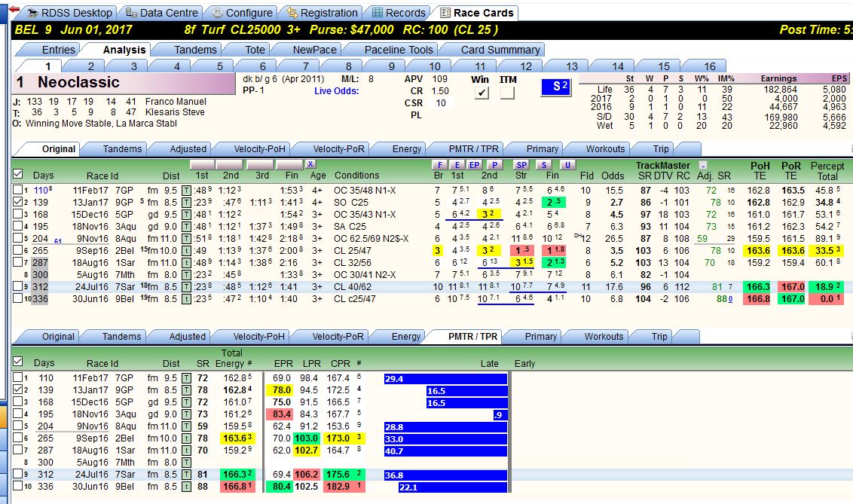853x504 pixels.
Task: Click the horse icon on RDSS Desktop tab
Action: click(x=32, y=13)
